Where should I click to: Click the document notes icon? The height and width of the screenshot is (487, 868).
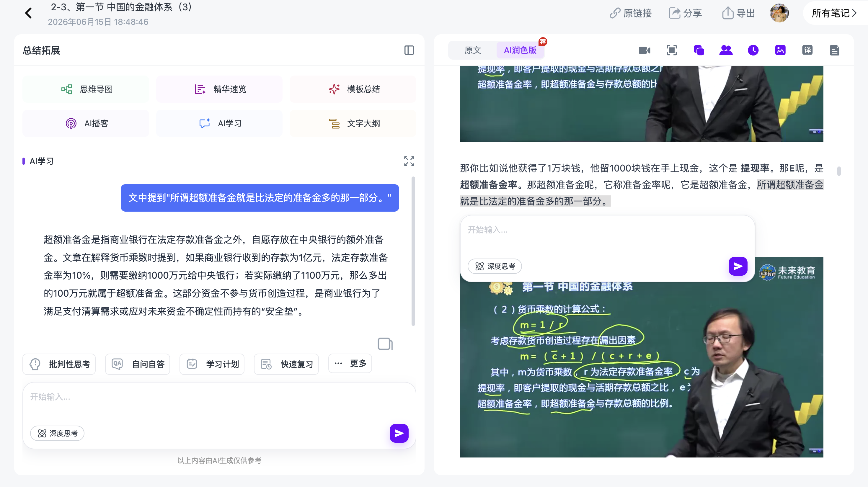tap(835, 50)
